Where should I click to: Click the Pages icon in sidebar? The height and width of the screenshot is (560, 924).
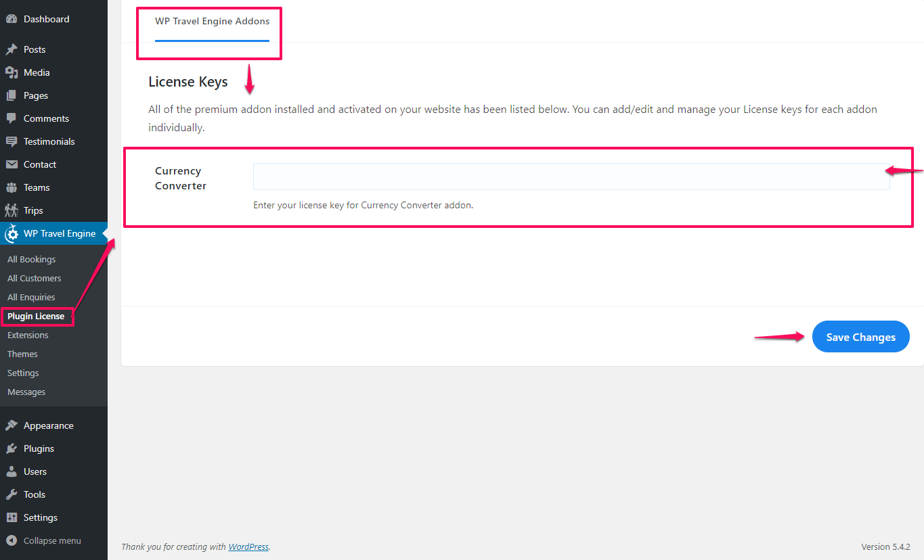tap(12, 95)
